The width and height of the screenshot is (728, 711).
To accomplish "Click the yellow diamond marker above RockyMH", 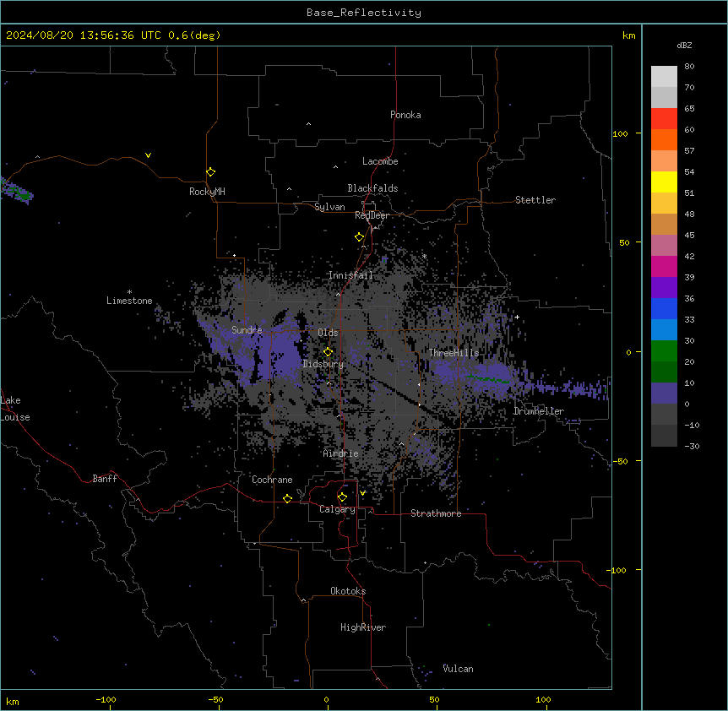I will coord(210,172).
